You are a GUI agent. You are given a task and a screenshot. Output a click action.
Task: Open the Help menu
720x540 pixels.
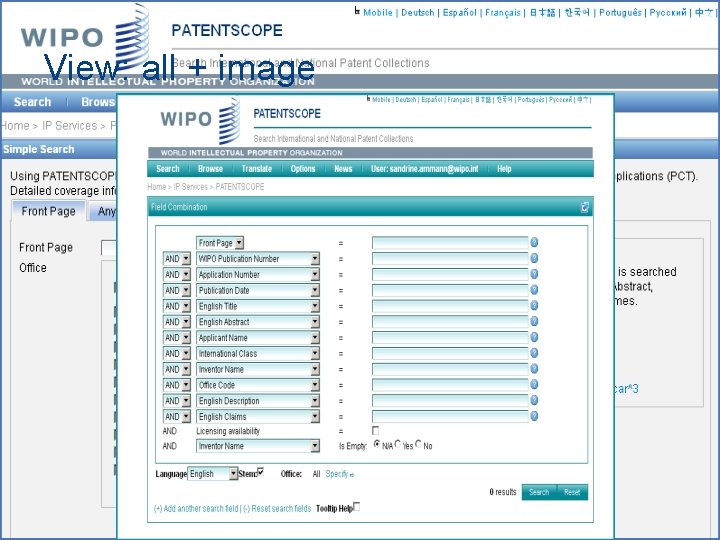504,169
